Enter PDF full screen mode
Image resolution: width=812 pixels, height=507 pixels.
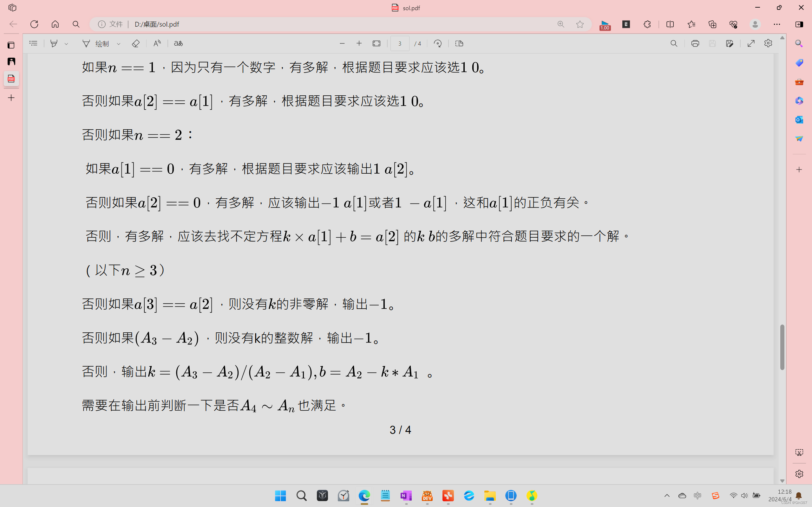tap(751, 44)
